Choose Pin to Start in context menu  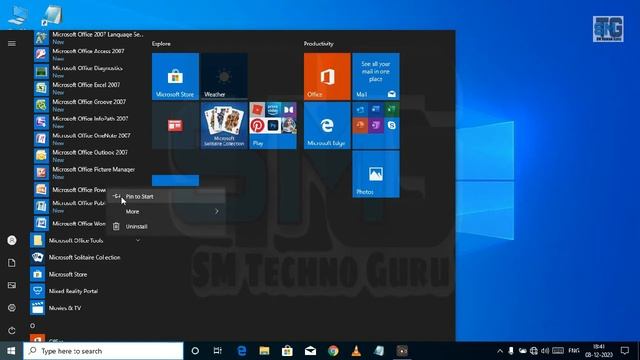click(x=166, y=196)
